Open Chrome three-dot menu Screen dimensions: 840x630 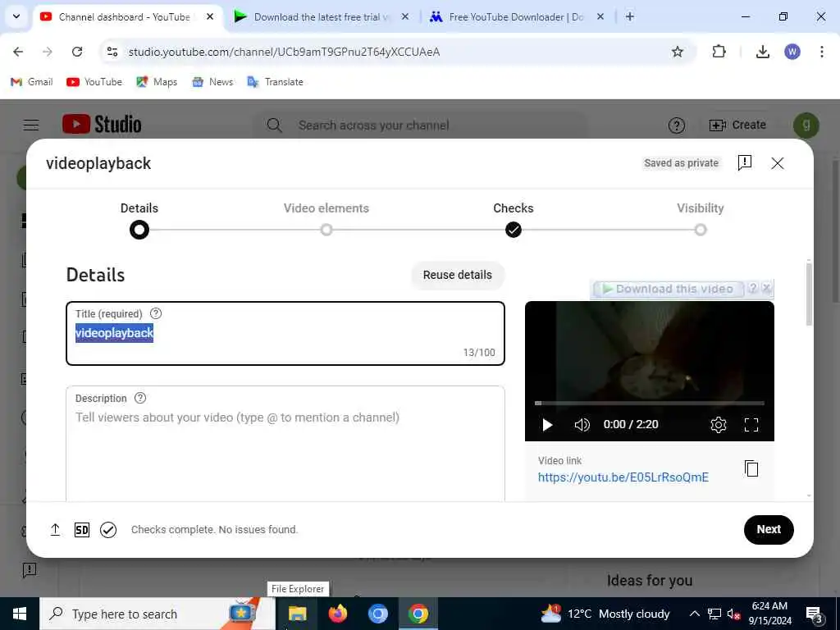[822, 52]
